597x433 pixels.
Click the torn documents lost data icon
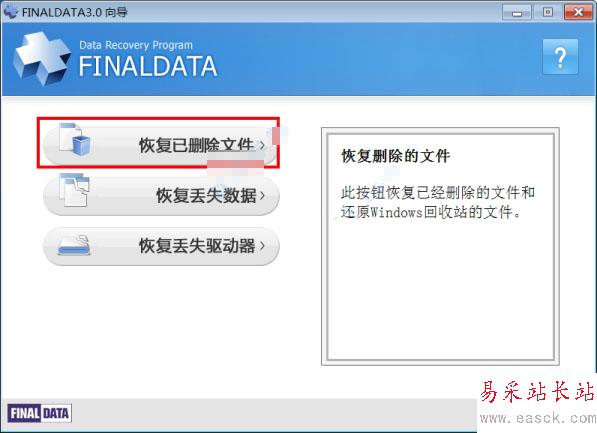tap(74, 190)
